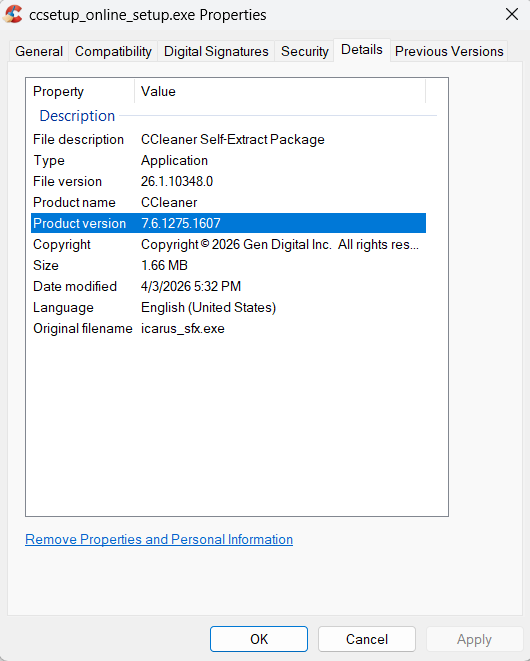Viewport: 530px width, 661px height.
Task: Click the Apply button
Action: coord(474,639)
